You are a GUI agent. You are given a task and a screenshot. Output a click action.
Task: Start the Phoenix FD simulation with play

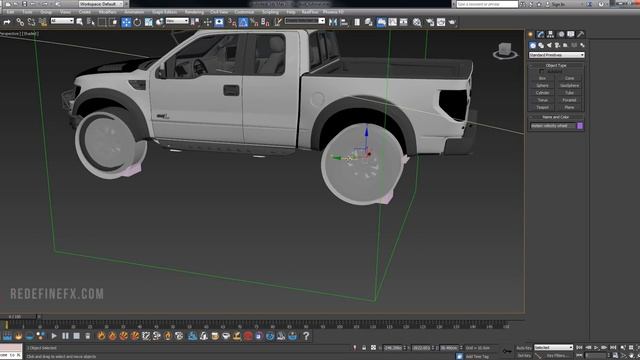(x=54, y=336)
